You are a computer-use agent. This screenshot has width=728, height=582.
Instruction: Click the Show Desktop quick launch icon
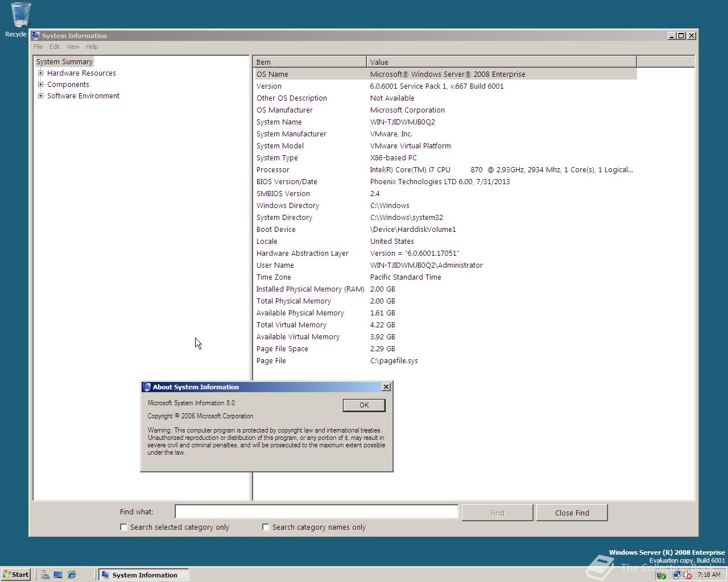click(58, 575)
